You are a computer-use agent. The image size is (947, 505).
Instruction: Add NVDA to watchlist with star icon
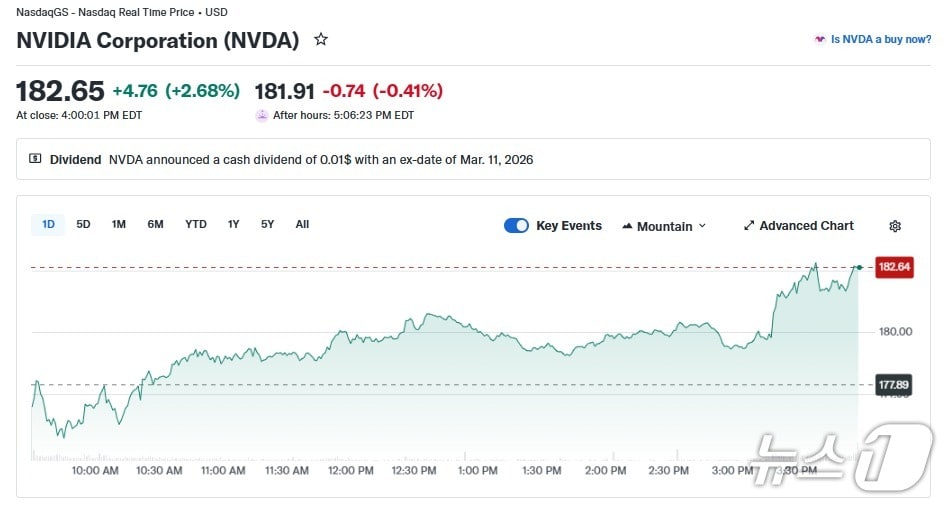tap(321, 40)
